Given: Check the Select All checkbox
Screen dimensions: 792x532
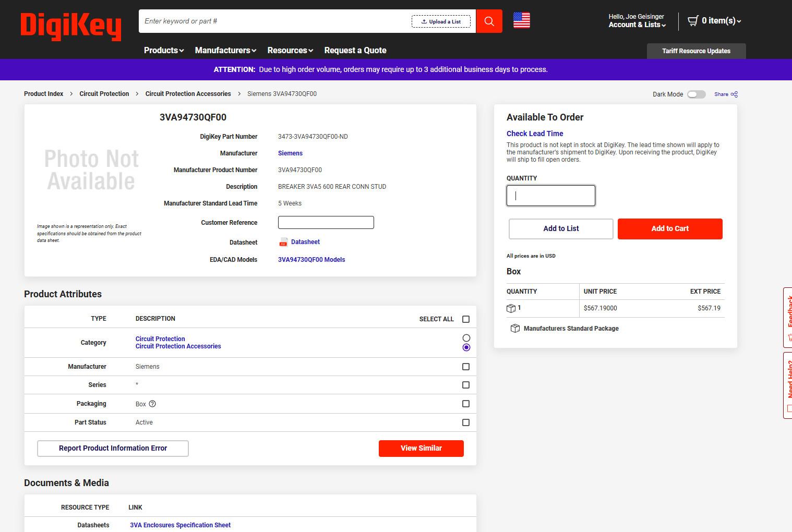Looking at the screenshot, I should tap(466, 319).
